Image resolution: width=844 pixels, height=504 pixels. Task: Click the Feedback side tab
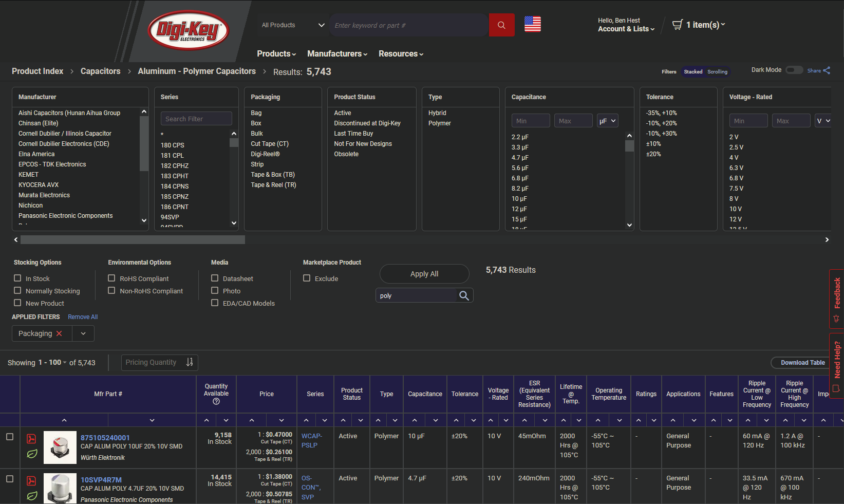836,299
